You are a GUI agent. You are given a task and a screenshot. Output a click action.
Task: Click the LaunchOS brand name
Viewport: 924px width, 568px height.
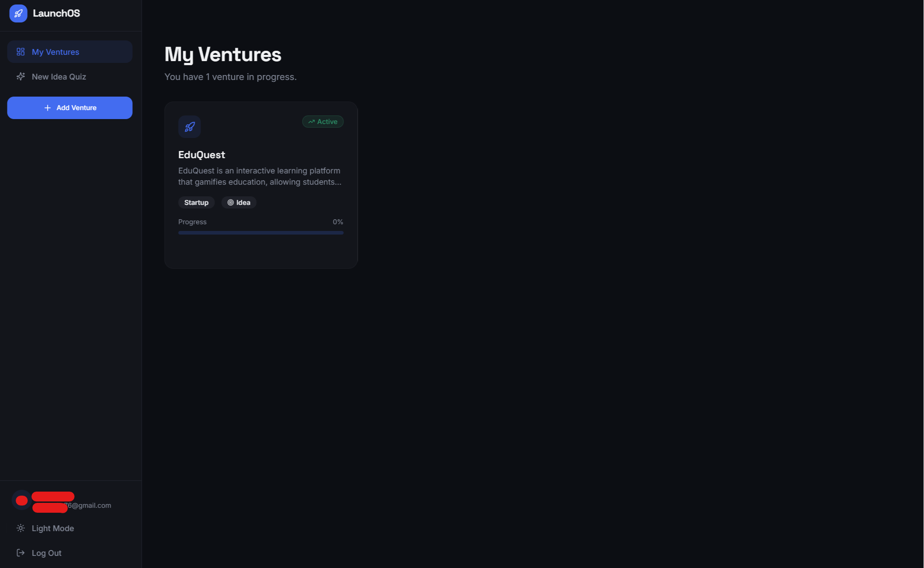(x=56, y=13)
